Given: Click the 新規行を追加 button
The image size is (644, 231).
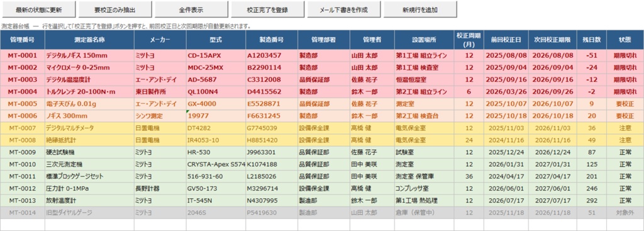Looking at the screenshot, I should click(x=420, y=9).
